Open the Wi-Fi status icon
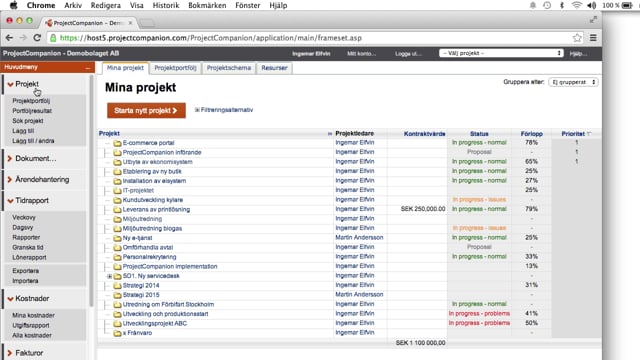The image size is (640, 360). [x=576, y=5]
